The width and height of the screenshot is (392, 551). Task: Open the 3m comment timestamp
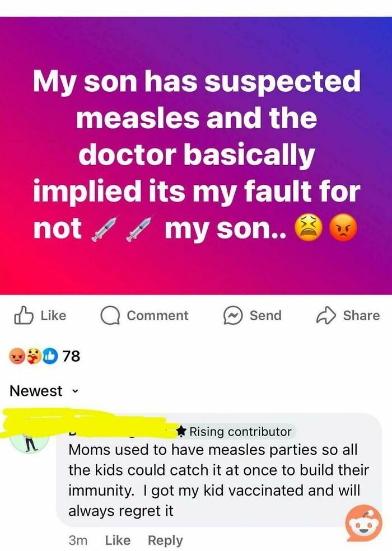pos(78,540)
